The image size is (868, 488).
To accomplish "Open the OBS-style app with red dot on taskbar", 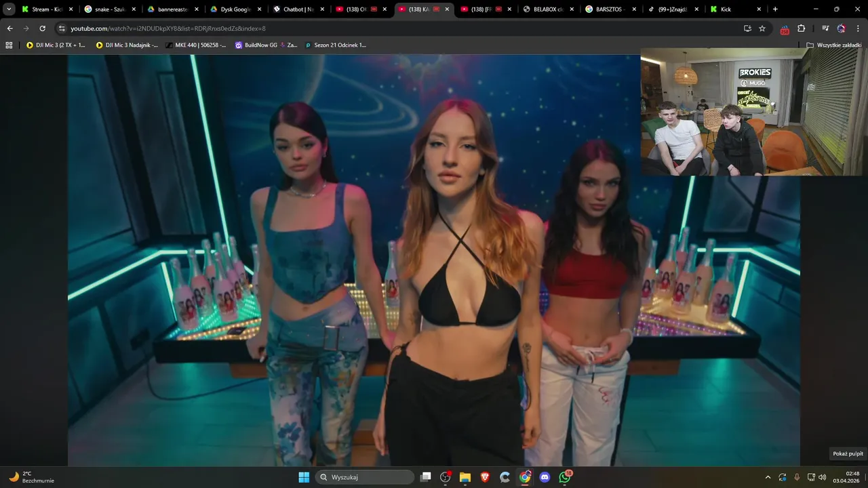I will tap(446, 477).
